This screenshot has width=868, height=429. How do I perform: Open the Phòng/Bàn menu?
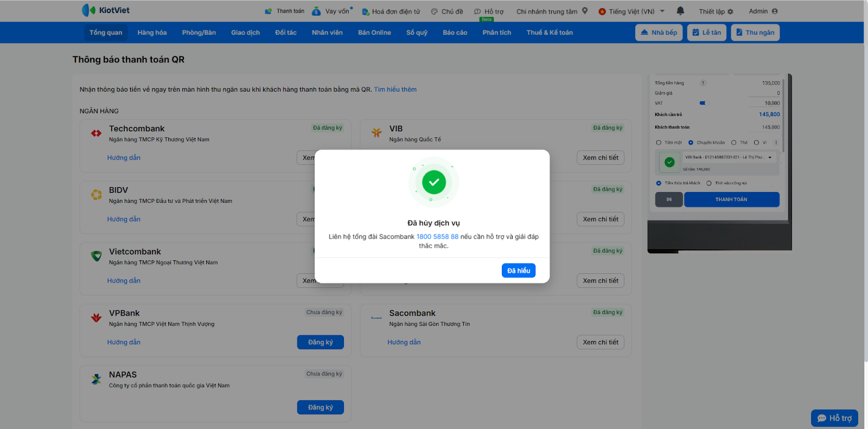pos(199,33)
